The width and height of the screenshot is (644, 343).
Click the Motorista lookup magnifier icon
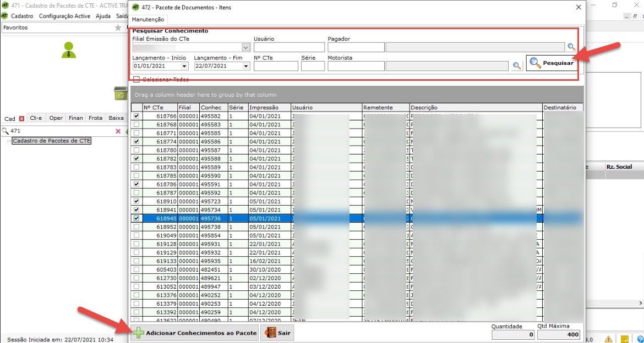pos(517,66)
